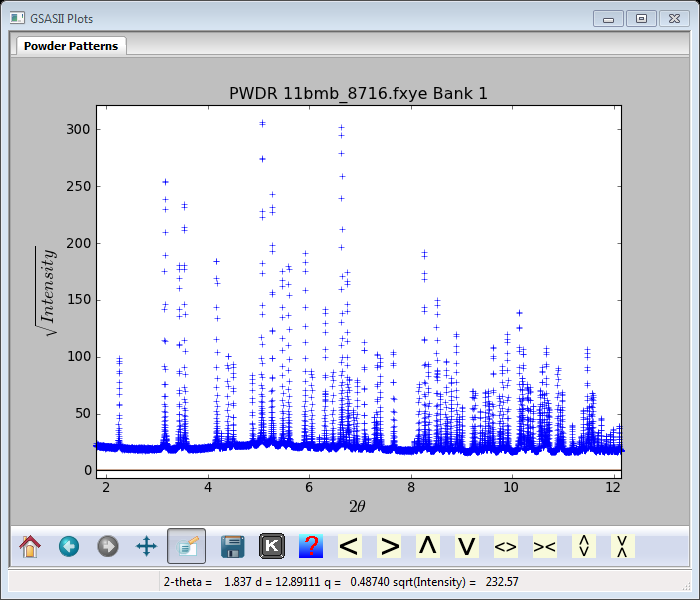
Task: Shift plot right with > button
Action: 389,546
